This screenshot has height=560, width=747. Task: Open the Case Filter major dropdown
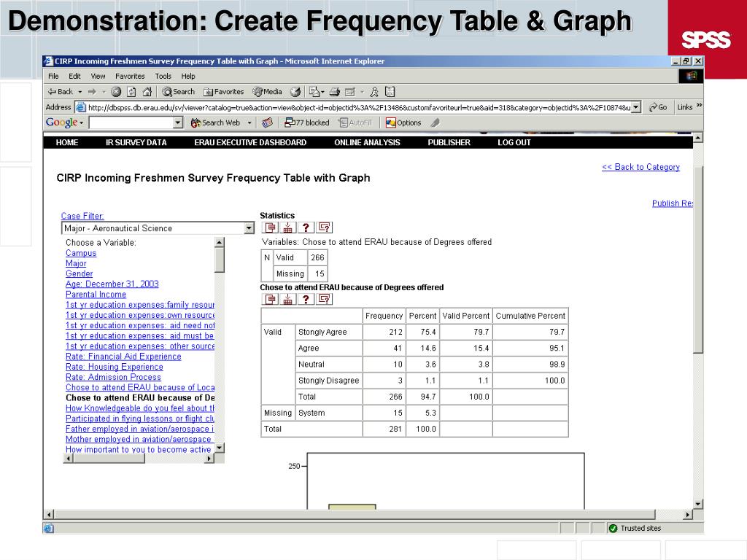(249, 228)
